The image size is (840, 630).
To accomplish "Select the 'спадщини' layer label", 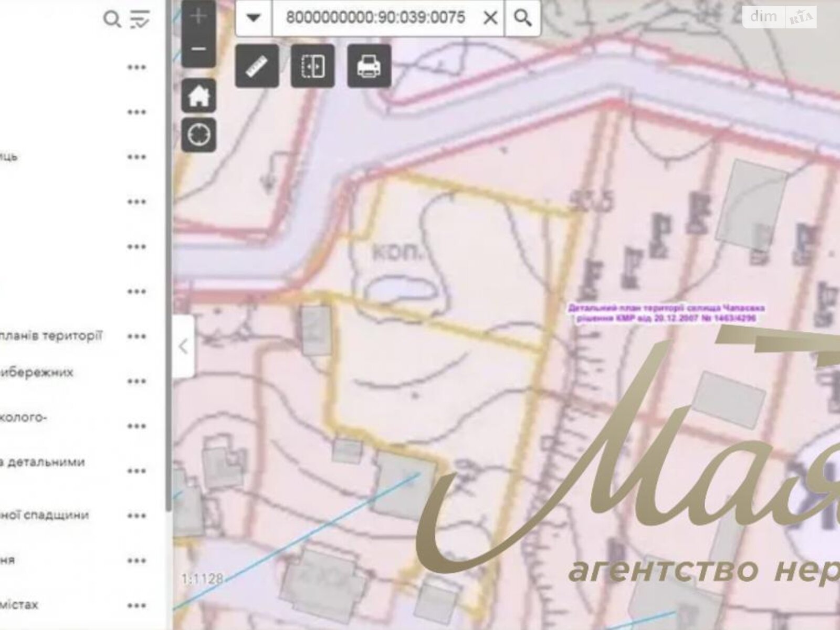I will coord(45,515).
